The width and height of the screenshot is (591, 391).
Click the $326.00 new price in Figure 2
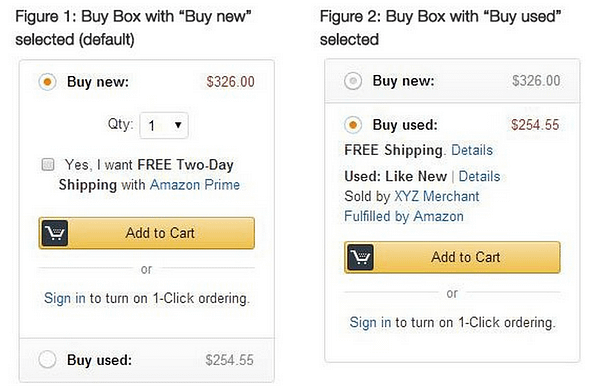(x=536, y=80)
